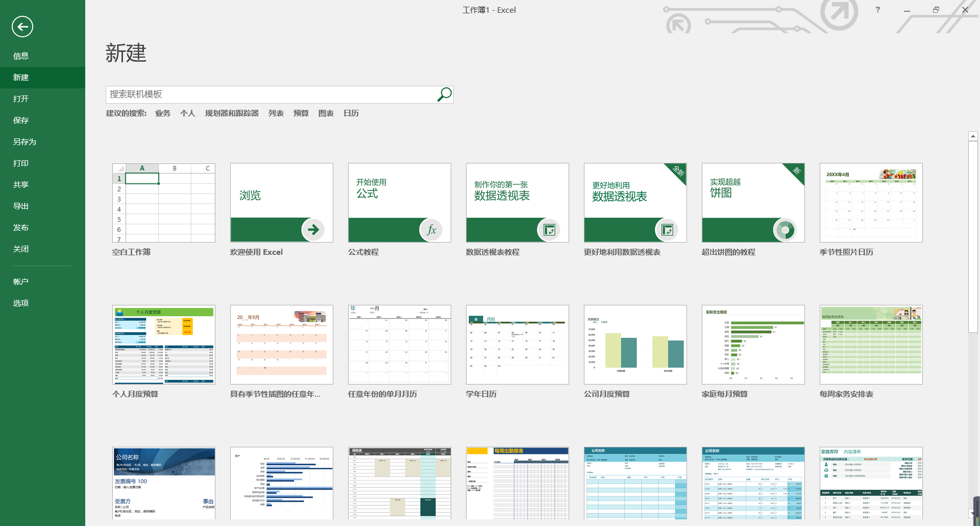Open the 学年日历 template
Image resolution: width=980 pixels, height=526 pixels.
(x=518, y=345)
